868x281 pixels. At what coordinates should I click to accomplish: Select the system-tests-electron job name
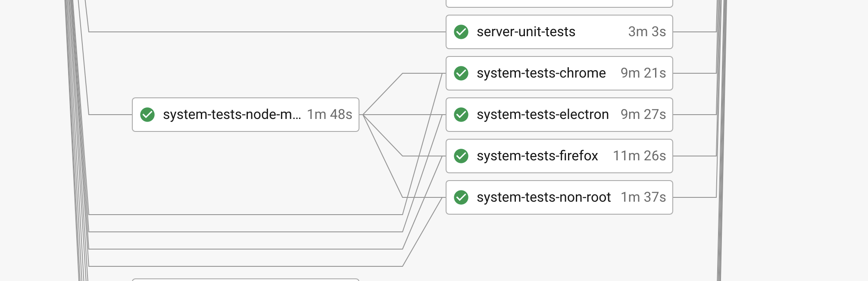(543, 115)
